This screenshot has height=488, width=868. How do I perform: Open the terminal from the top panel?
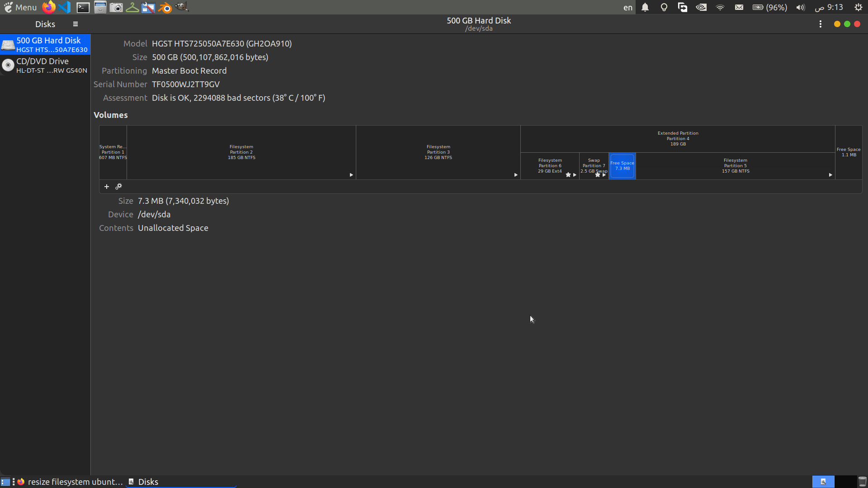tap(82, 7)
